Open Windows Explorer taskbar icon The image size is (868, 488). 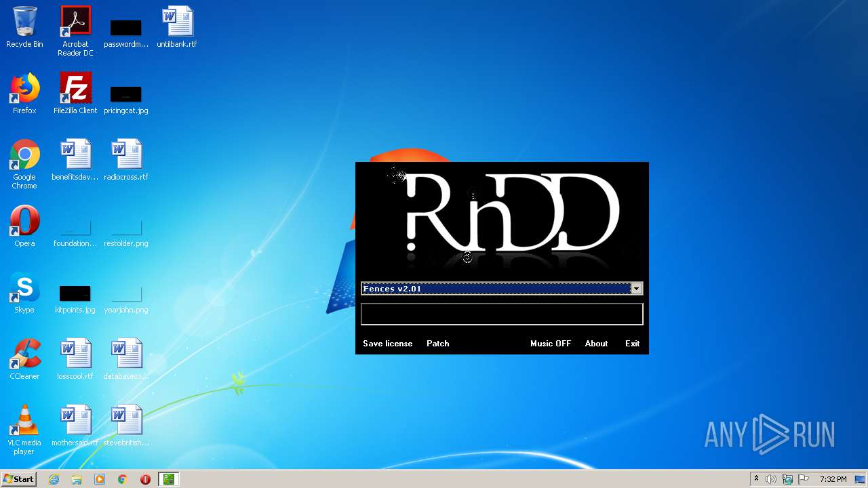77,479
